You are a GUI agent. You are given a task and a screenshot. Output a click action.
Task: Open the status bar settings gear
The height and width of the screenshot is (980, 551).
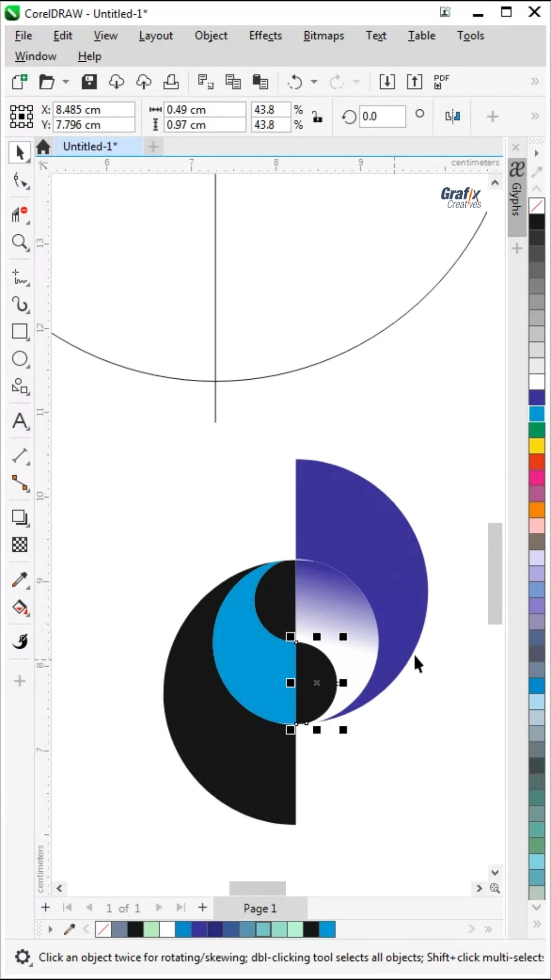pos(22,957)
